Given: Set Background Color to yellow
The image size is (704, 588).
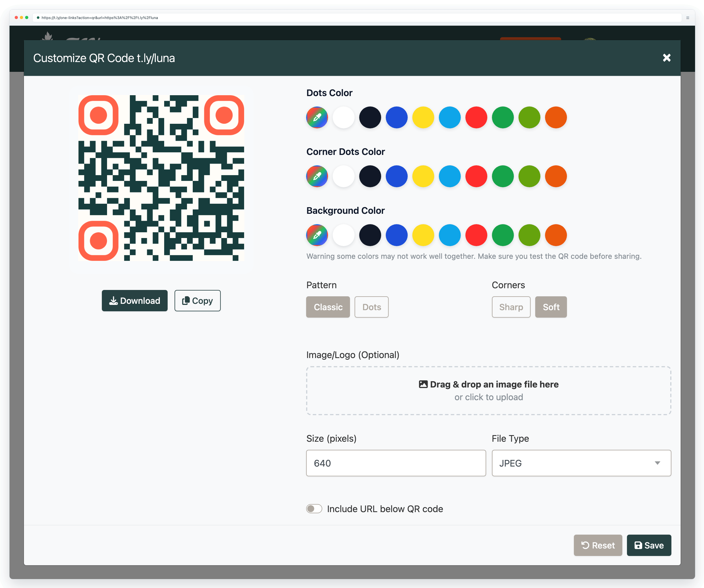Looking at the screenshot, I should point(423,235).
